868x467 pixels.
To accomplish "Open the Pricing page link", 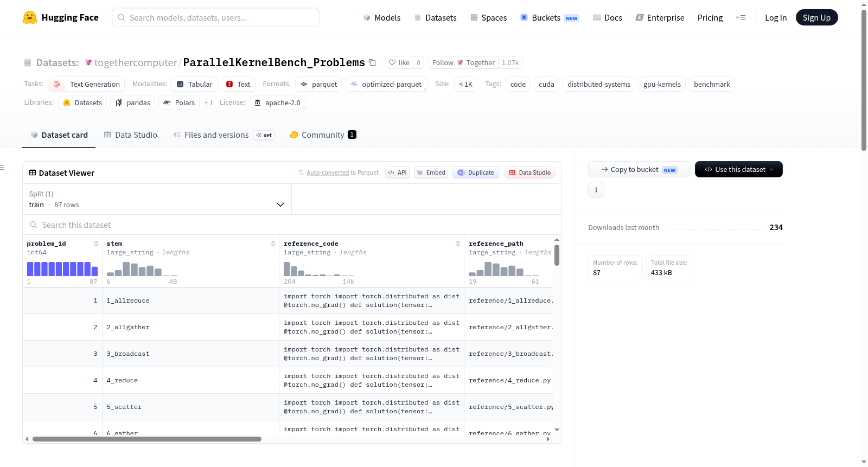I will point(710,17).
